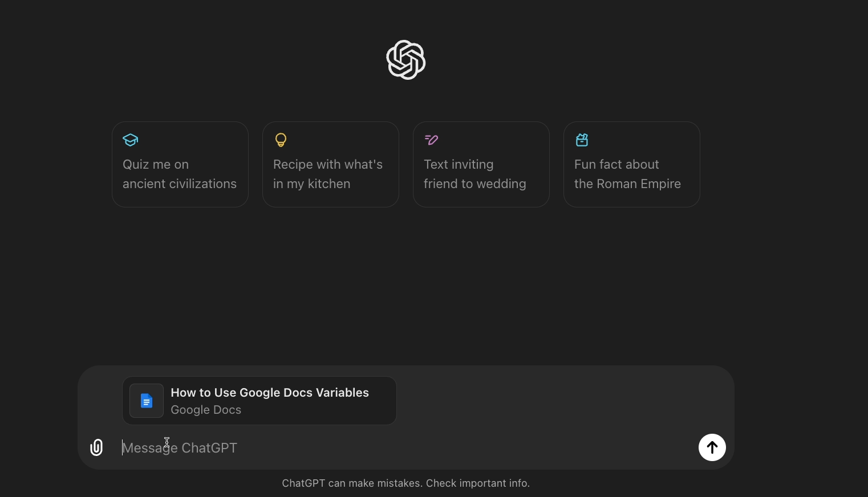
Task: Select 'Text inviting friend to wedding' card
Action: point(481,164)
